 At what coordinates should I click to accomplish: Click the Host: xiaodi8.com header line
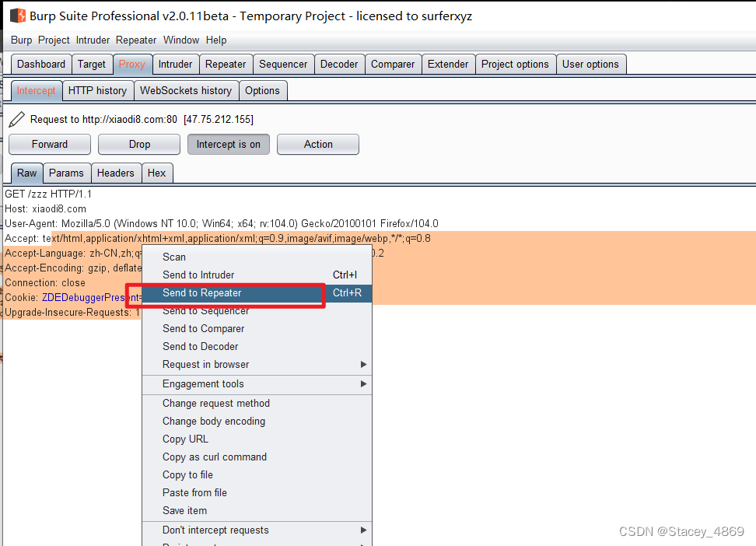(45, 209)
